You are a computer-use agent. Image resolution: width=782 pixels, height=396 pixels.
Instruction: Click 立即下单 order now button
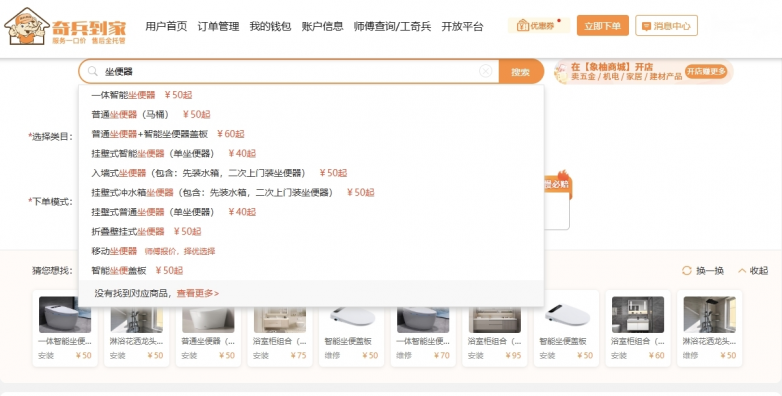pyautogui.click(x=602, y=25)
